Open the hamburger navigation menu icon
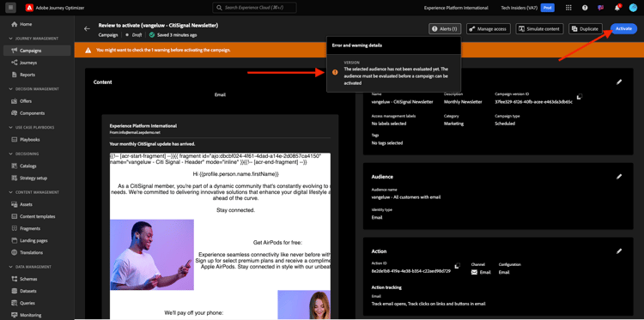644x320 pixels. click(x=10, y=8)
